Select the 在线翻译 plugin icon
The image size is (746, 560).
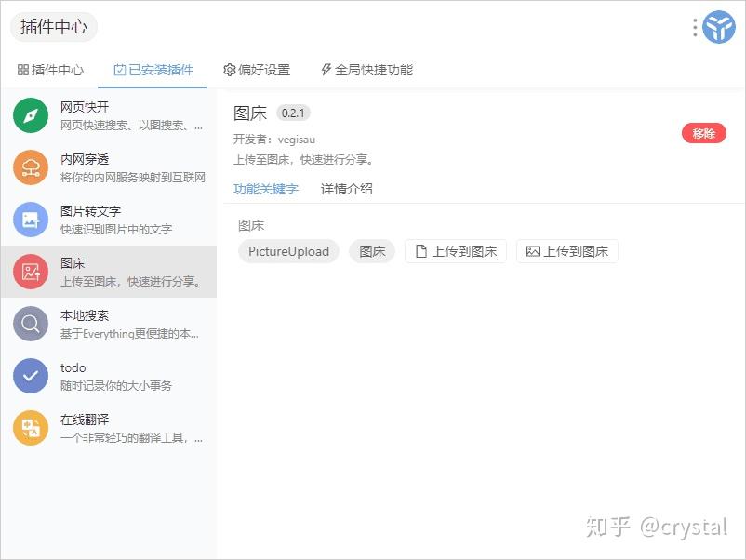click(31, 428)
